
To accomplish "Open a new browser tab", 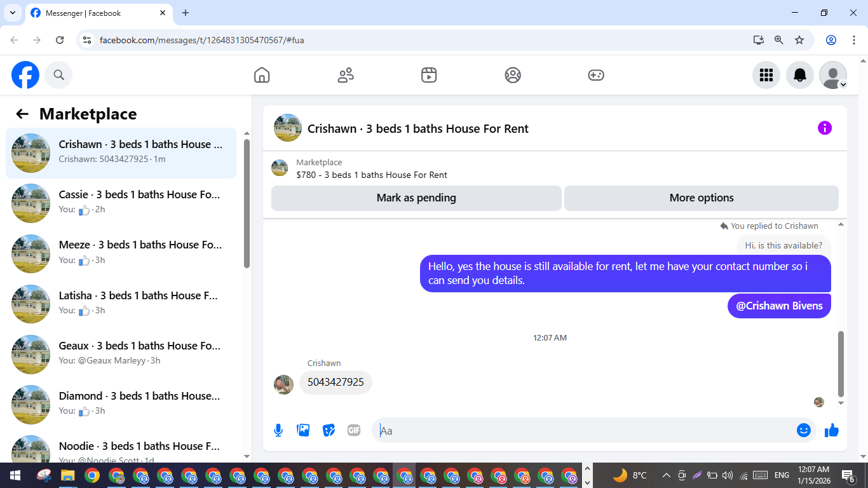I will click(x=186, y=13).
